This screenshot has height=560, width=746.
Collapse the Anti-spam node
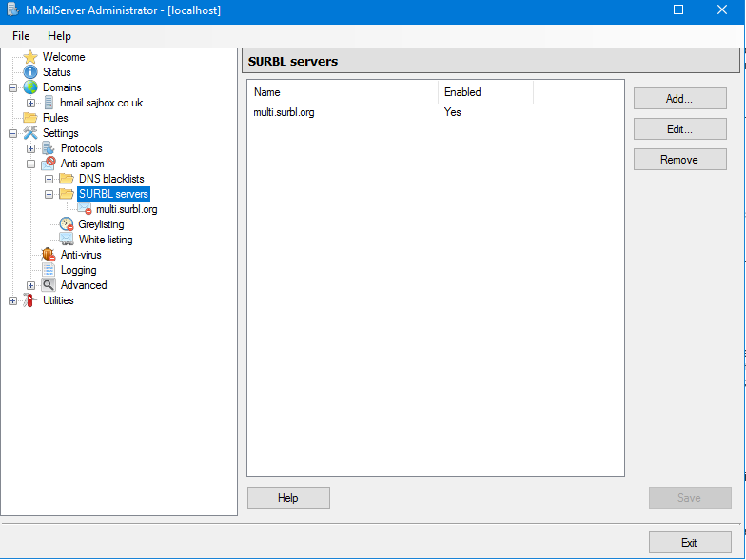(30, 164)
